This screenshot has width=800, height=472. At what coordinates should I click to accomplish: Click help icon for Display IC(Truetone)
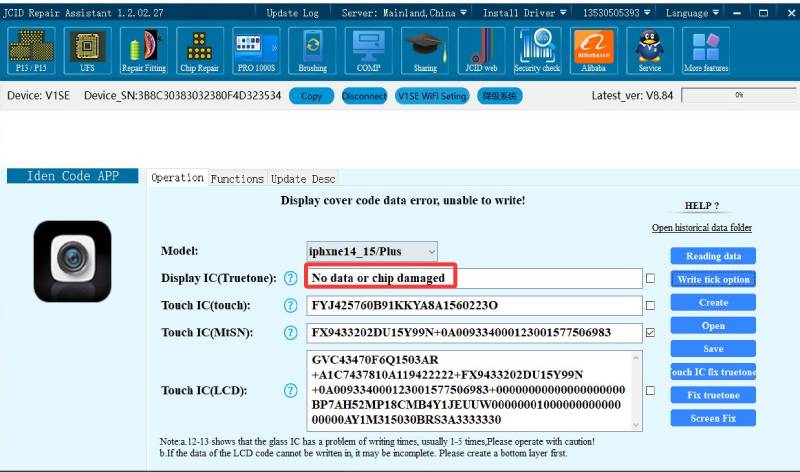(x=290, y=278)
